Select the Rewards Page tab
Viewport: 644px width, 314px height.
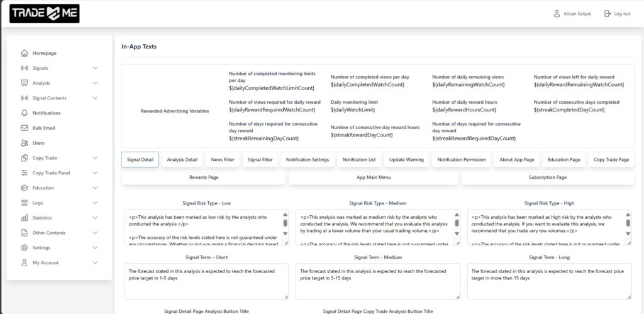[x=204, y=177]
